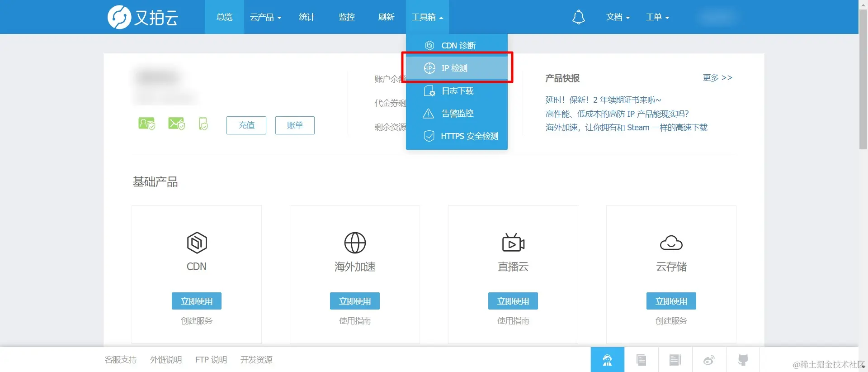The width and height of the screenshot is (868, 372).
Task: Click the CDN product hexagon icon
Action: click(197, 243)
